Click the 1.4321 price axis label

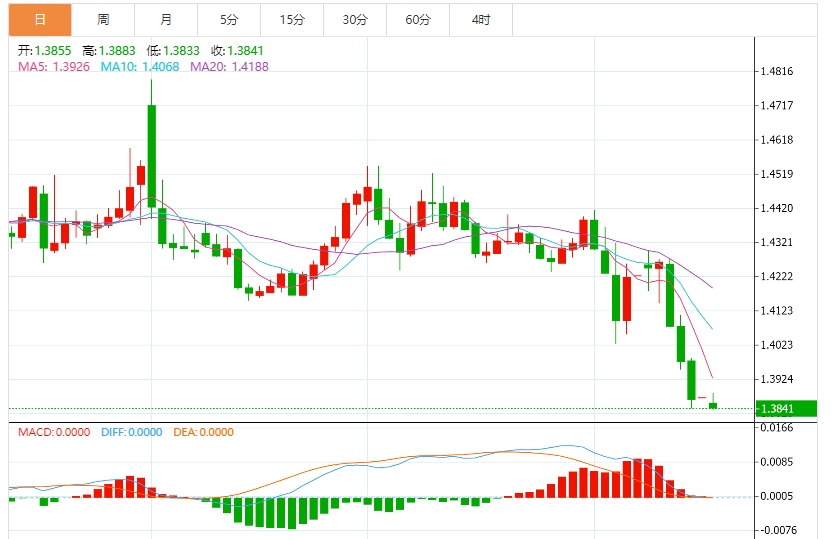coord(777,242)
